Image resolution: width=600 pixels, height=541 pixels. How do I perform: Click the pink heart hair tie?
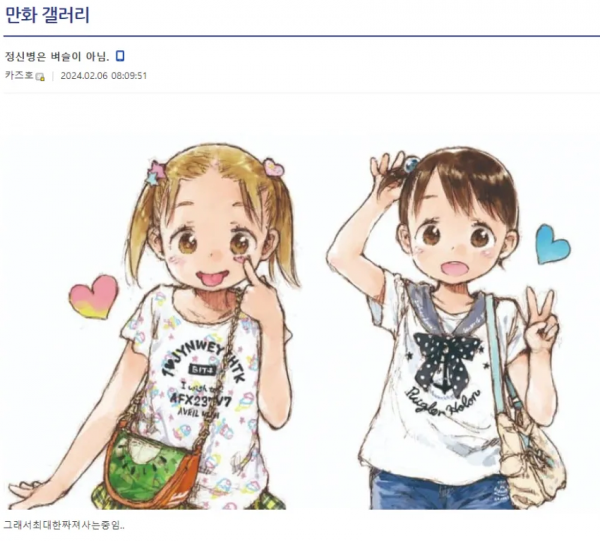click(x=274, y=167)
